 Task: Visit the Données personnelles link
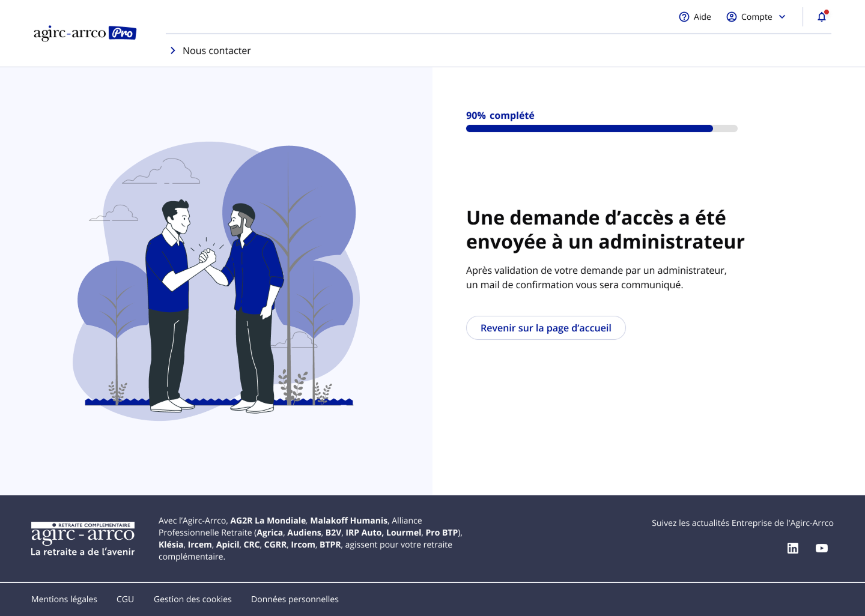coord(294,599)
